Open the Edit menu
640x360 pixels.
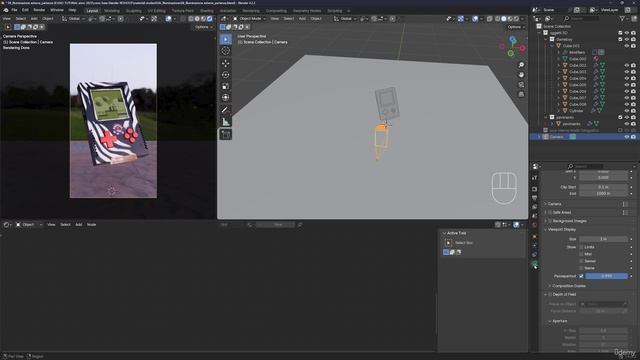click(25, 10)
